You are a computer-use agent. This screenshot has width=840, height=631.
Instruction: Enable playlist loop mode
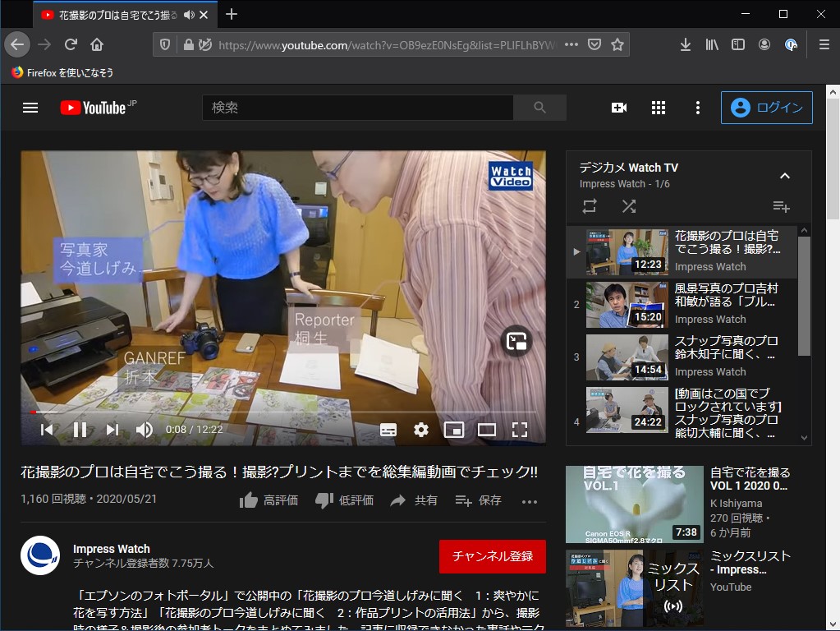coord(589,206)
